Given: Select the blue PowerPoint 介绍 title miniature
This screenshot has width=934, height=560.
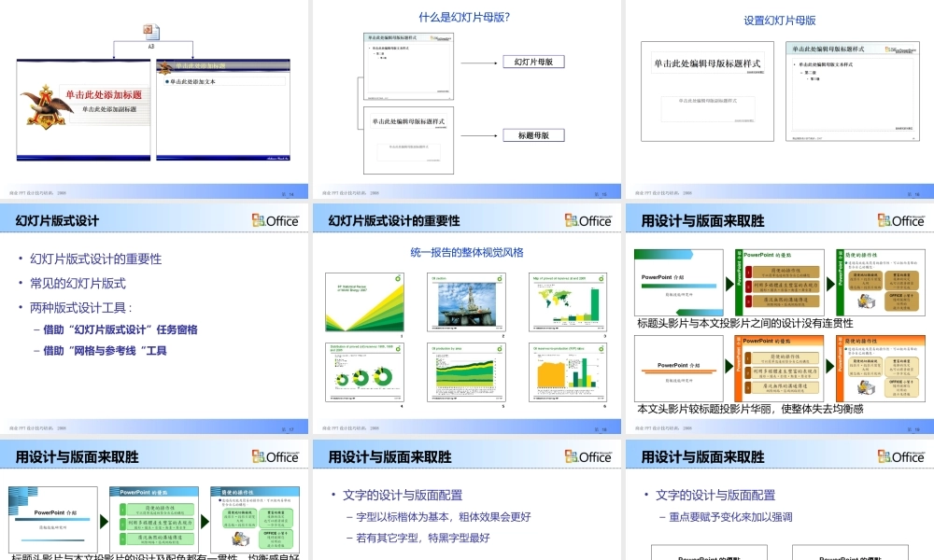Looking at the screenshot, I should click(x=53, y=520).
